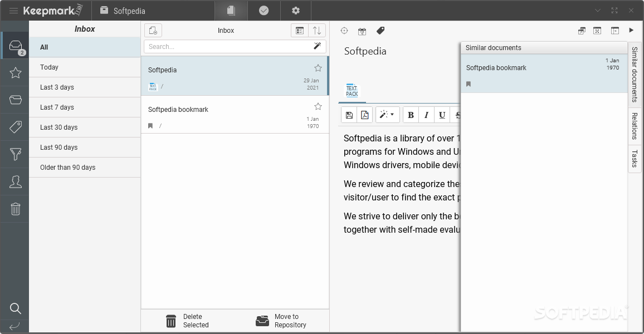The width and height of the screenshot is (644, 334).
Task: Open the magic wand dropdown in editor
Action: (x=387, y=115)
